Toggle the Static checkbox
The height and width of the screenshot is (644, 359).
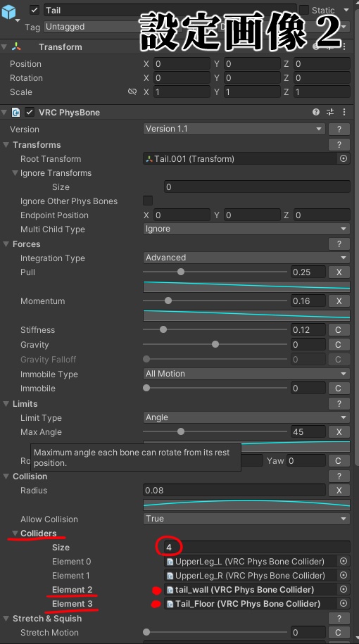pyautogui.click(x=304, y=10)
